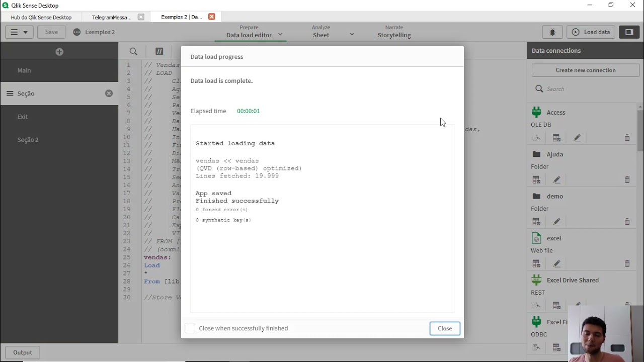Switch to the TelegramMessa... tab
The image size is (644, 362).
click(x=112, y=17)
